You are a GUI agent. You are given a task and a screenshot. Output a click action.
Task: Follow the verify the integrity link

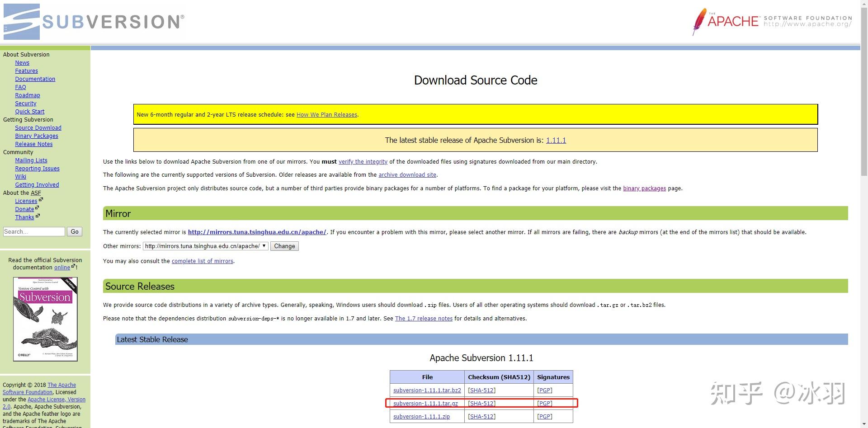pos(363,162)
